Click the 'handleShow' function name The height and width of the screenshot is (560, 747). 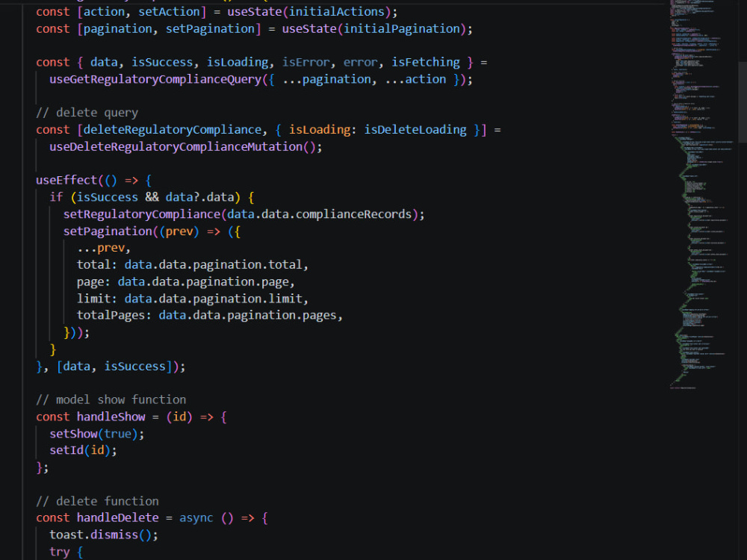[111, 417]
